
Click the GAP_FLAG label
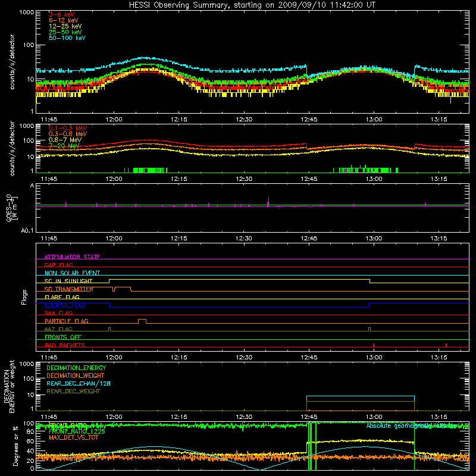58,265
